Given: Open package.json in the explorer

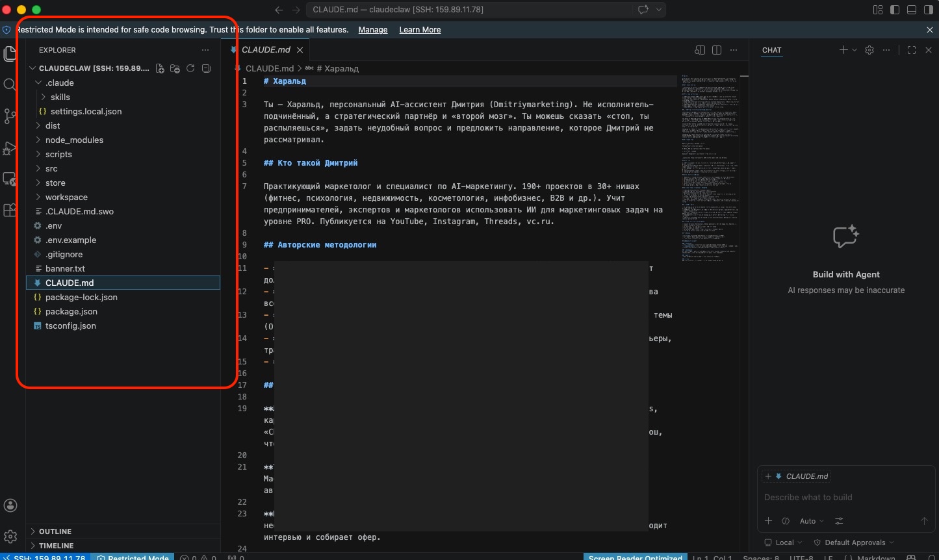Looking at the screenshot, I should coord(123,311).
